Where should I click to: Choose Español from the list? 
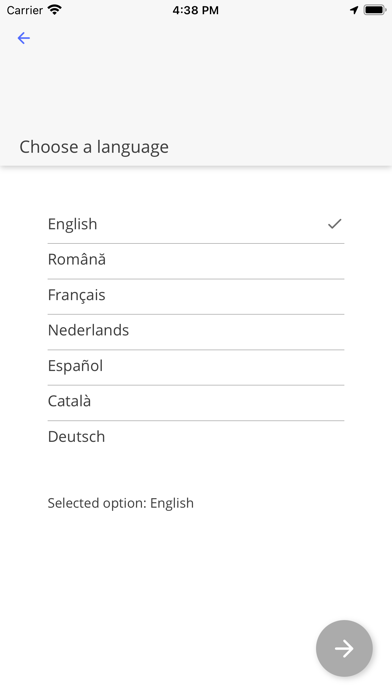(196, 368)
